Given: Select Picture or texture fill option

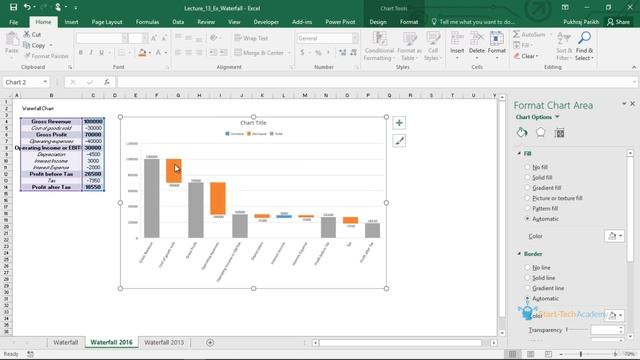Looking at the screenshot, I should (527, 198).
